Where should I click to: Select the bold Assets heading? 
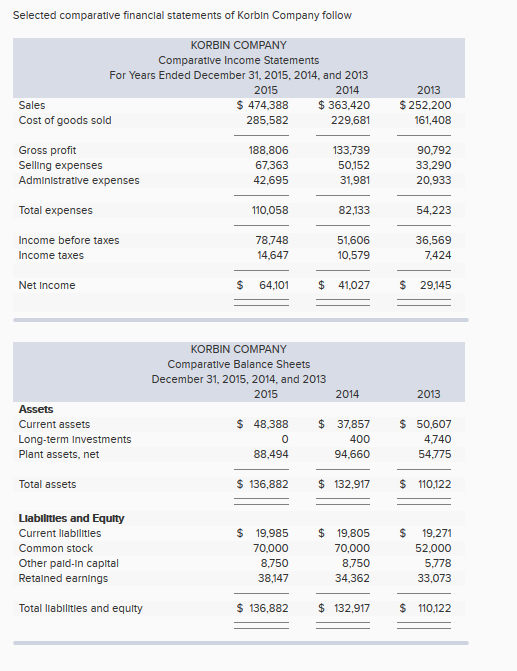tap(36, 409)
